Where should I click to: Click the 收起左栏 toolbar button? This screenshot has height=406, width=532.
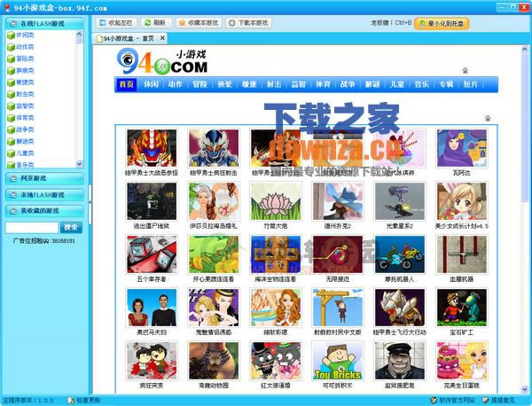(118, 22)
